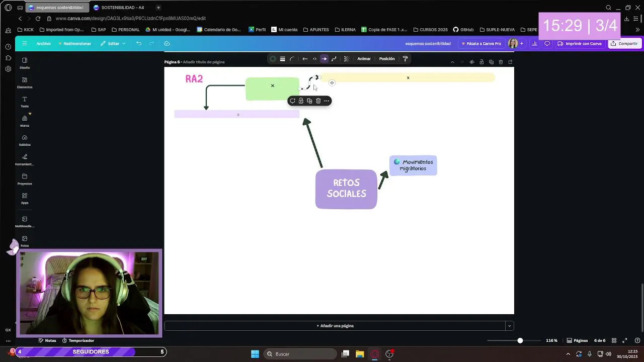Viewport: 644px width, 362px height.
Task: Lock page 6 with padlock icon
Action: [x=481, y=62]
